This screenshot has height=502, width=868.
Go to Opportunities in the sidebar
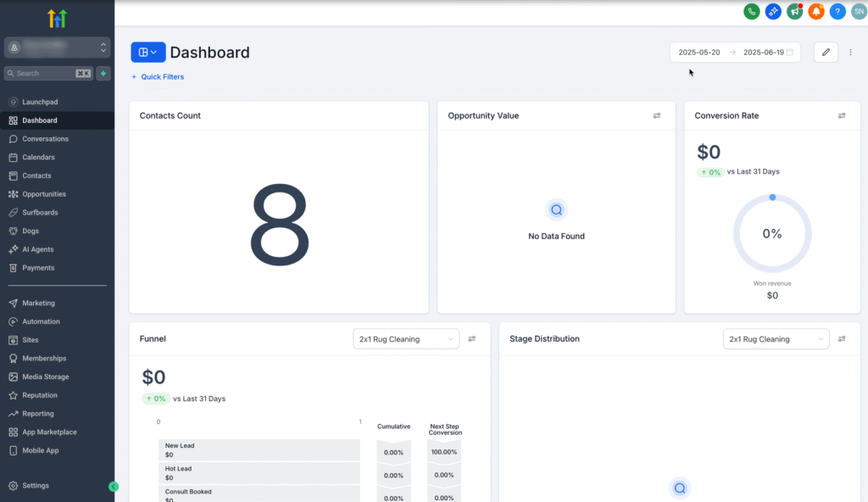(44, 194)
